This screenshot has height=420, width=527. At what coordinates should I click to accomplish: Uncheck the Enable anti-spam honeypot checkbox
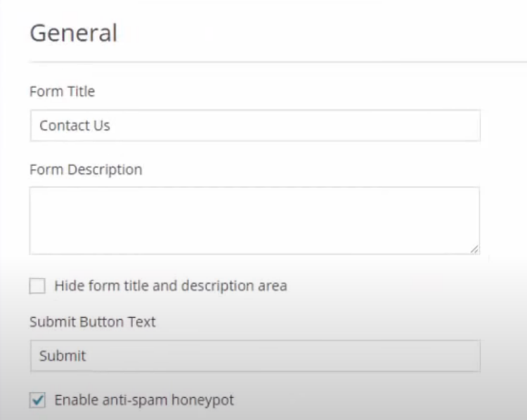click(x=38, y=400)
